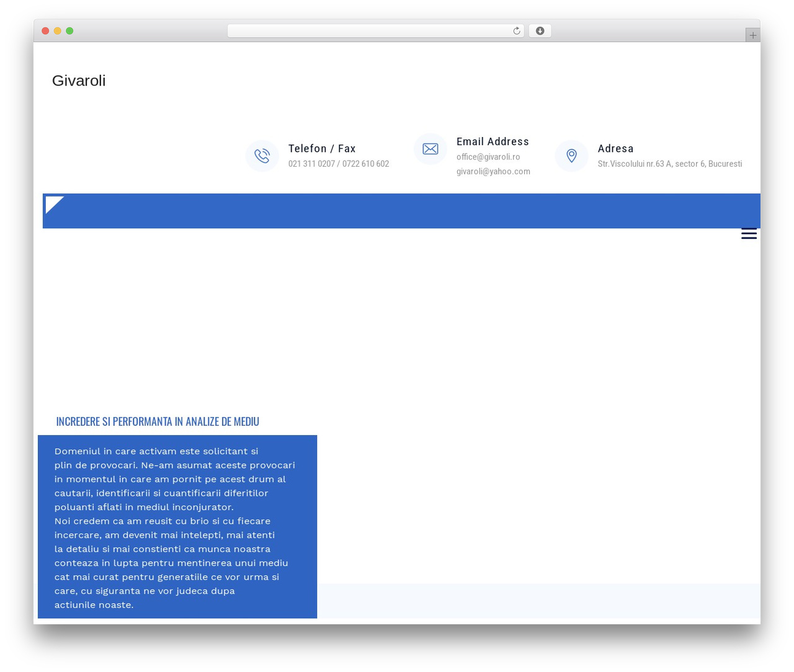Click the paragraph starting Noi credem ca am reusit

[x=172, y=563]
